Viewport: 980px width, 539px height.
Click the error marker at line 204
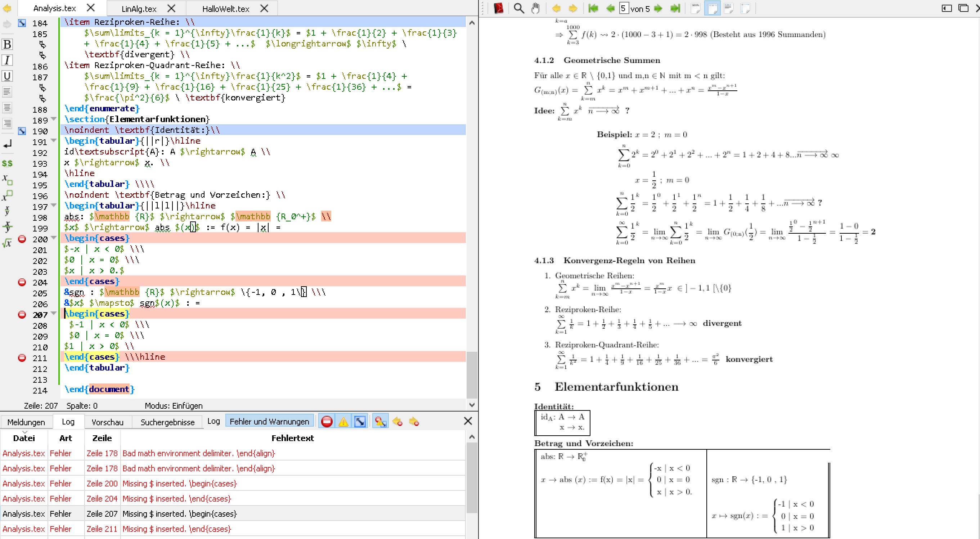point(22,282)
